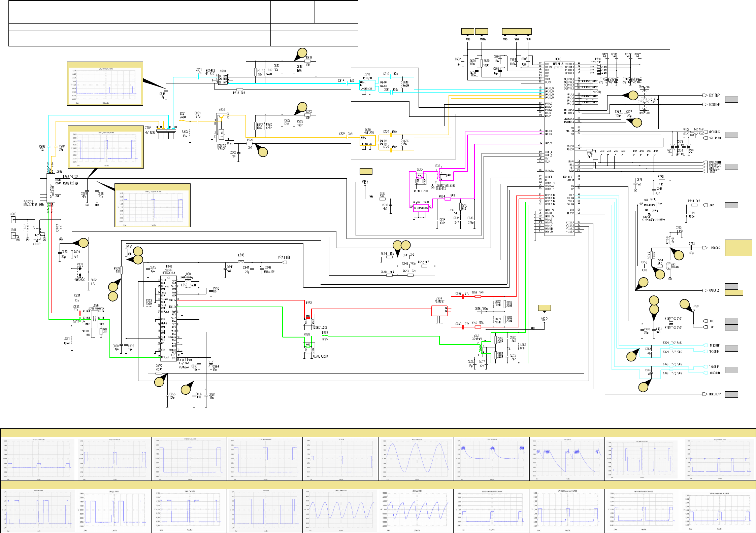Click the yellow label box above VR7
This screenshot has height=533, width=756.
tap(366, 171)
